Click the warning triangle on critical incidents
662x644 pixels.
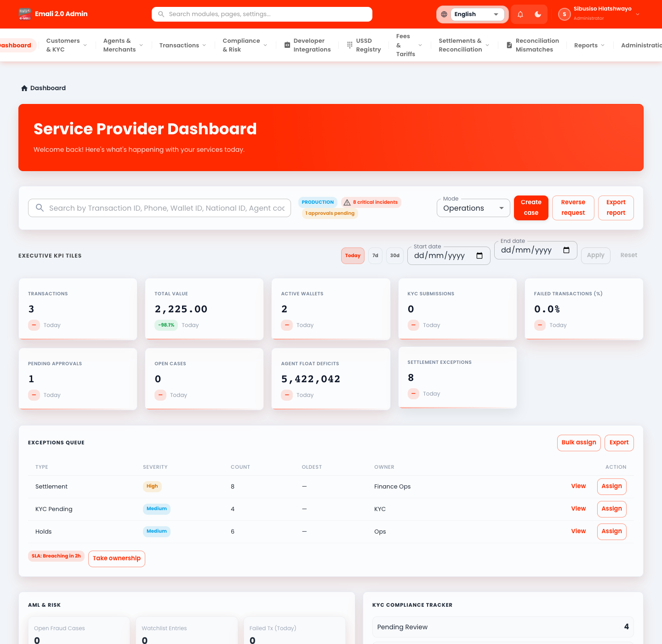(x=347, y=202)
